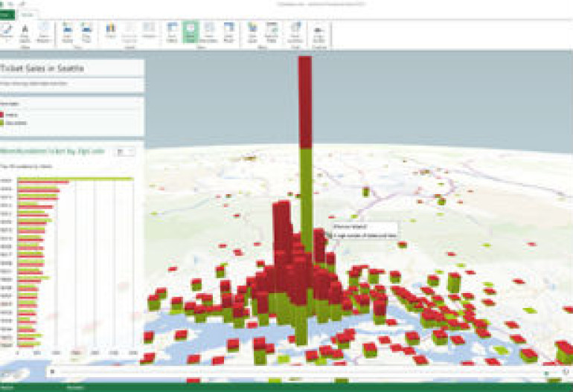
Task: Click the tooltip box beside the tall column
Action: (x=365, y=231)
